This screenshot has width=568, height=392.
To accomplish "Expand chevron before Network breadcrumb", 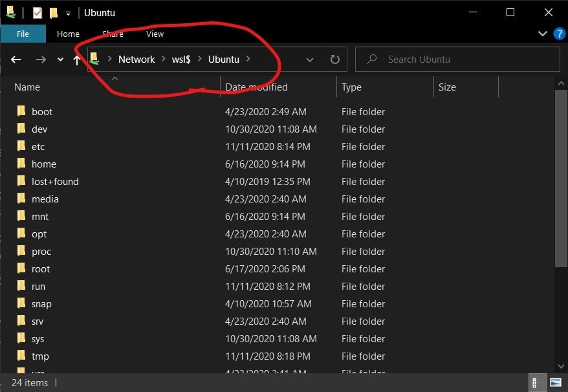I will pyautogui.click(x=110, y=59).
